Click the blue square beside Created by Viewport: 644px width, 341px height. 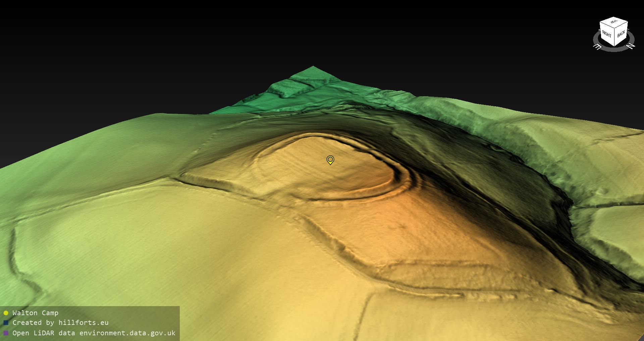pos(6,323)
